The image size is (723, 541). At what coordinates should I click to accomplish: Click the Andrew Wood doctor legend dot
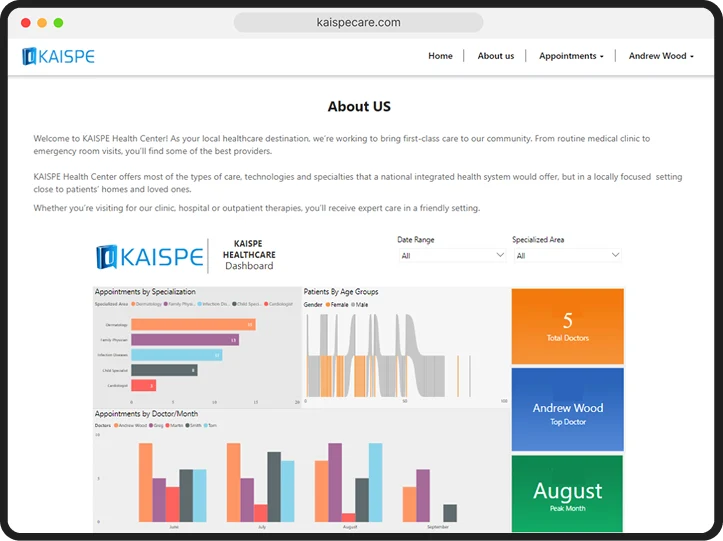tap(117, 425)
